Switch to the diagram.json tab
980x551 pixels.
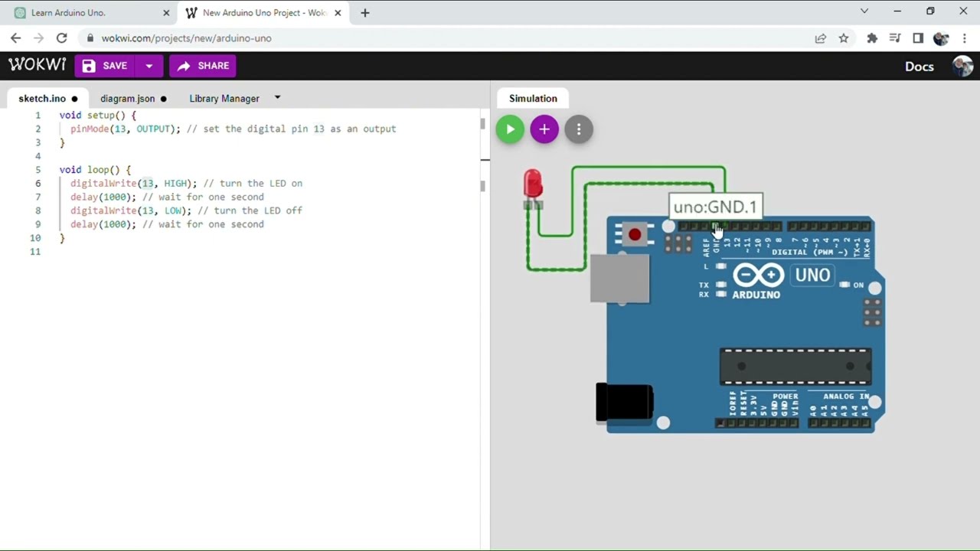tap(133, 98)
